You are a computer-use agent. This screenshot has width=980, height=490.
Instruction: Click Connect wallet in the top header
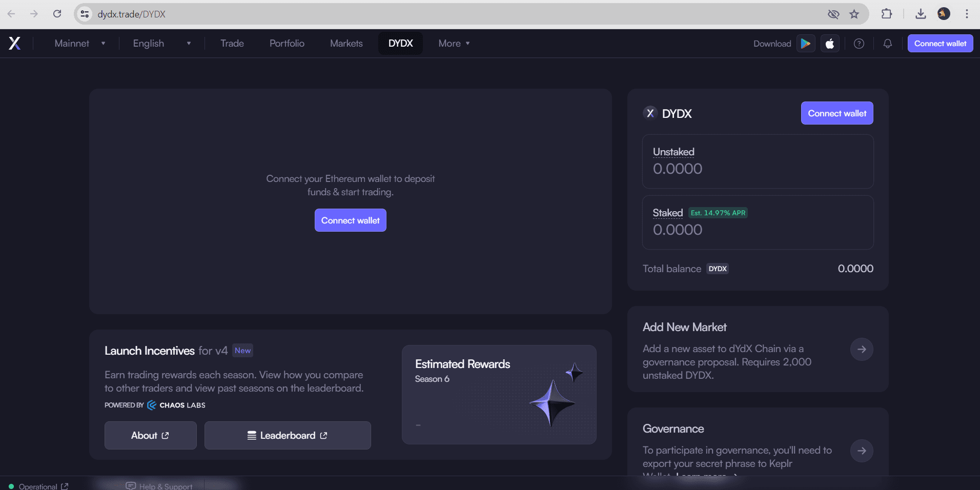pyautogui.click(x=940, y=44)
